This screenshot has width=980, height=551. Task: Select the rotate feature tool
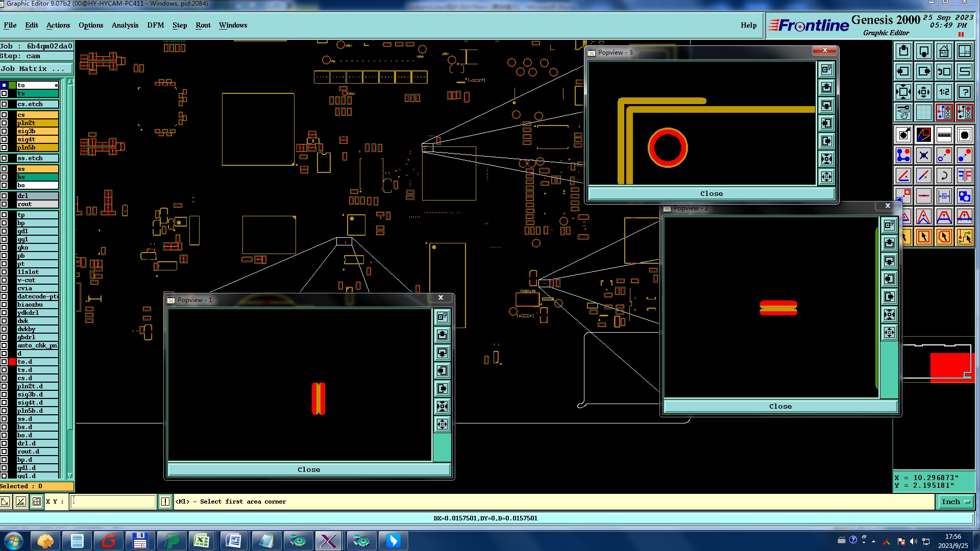[944, 176]
